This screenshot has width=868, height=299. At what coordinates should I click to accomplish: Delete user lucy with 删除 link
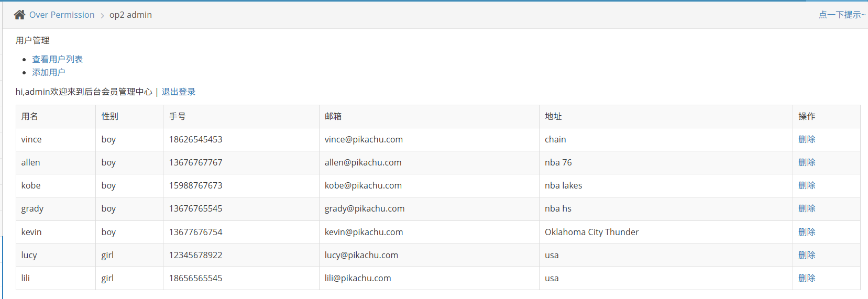point(807,255)
